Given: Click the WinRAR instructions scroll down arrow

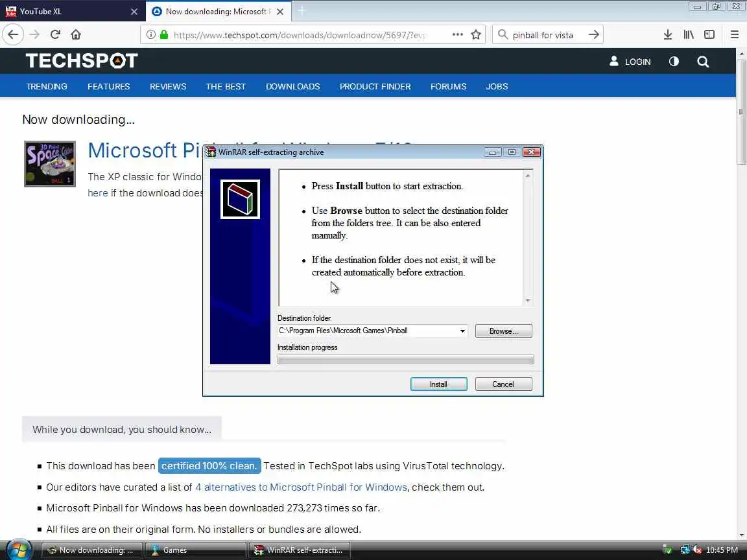Looking at the screenshot, I should pyautogui.click(x=528, y=301).
